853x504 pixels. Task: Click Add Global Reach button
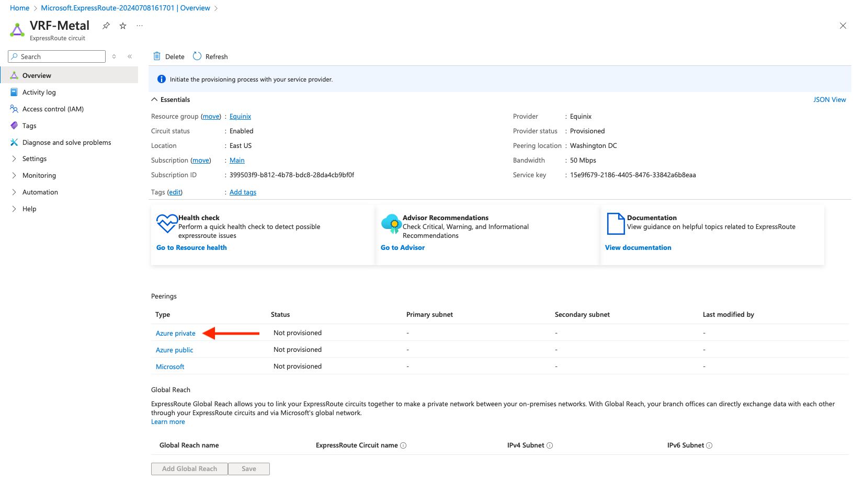click(x=189, y=469)
